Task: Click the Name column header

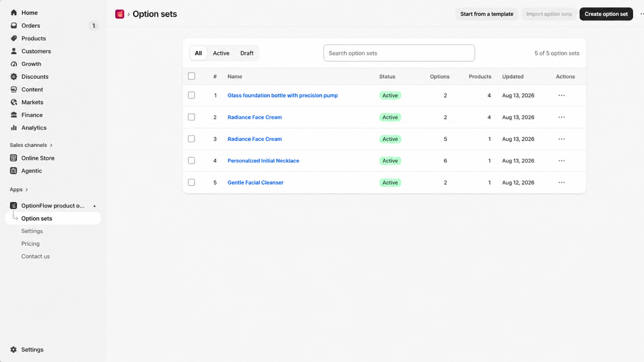Action: click(235, 76)
